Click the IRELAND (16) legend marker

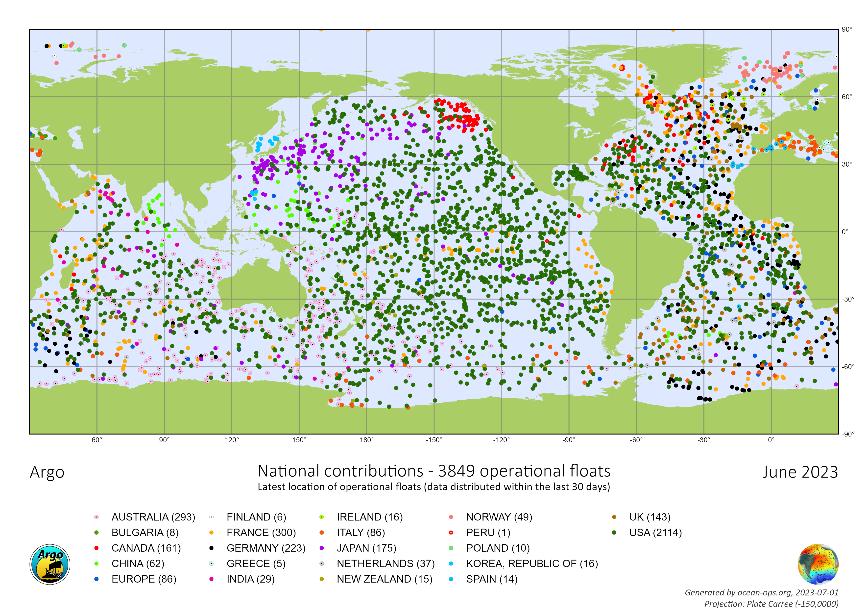322,517
